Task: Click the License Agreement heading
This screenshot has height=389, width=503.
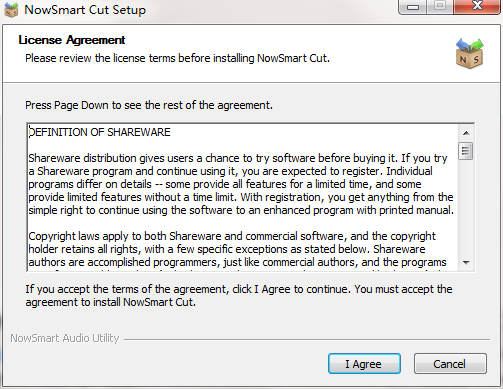Action: pyautogui.click(x=72, y=40)
